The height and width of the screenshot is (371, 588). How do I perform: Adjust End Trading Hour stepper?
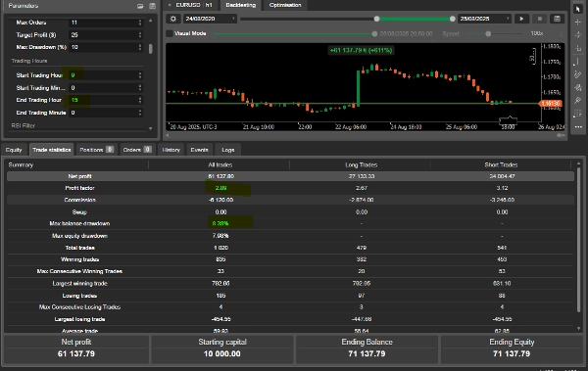[x=140, y=100]
